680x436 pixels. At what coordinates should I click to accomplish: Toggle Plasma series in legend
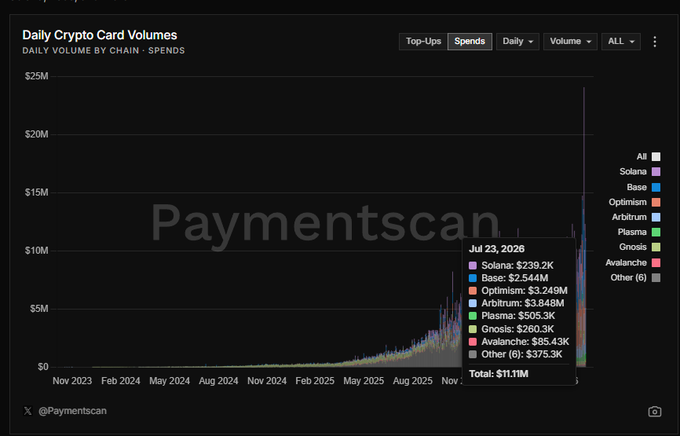pos(639,232)
